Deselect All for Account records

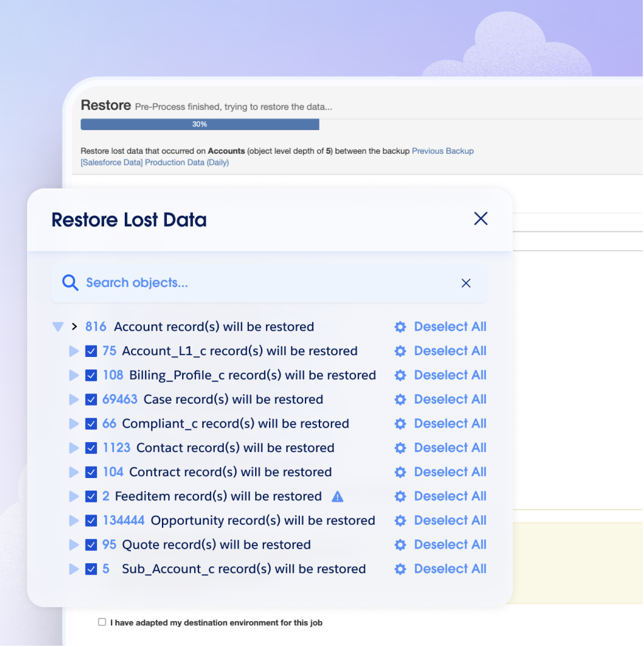(450, 327)
